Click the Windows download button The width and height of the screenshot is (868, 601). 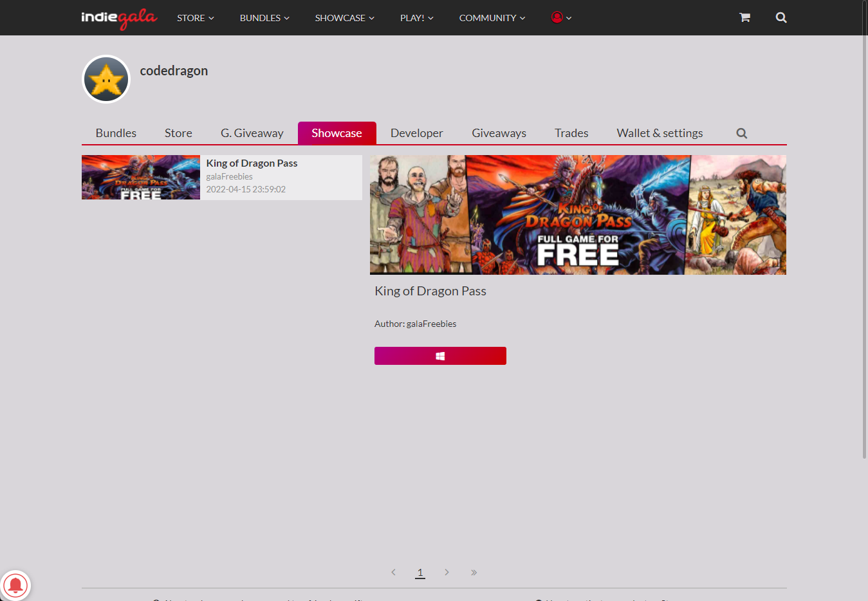click(440, 356)
